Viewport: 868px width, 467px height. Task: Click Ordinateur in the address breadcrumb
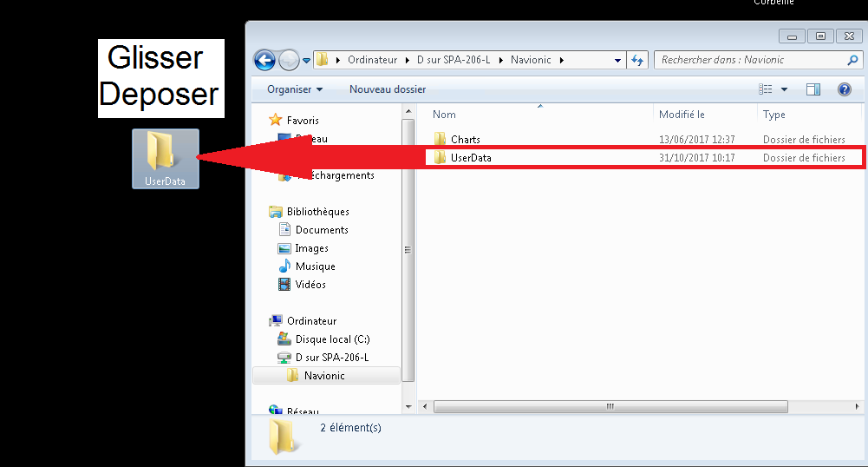tap(373, 60)
